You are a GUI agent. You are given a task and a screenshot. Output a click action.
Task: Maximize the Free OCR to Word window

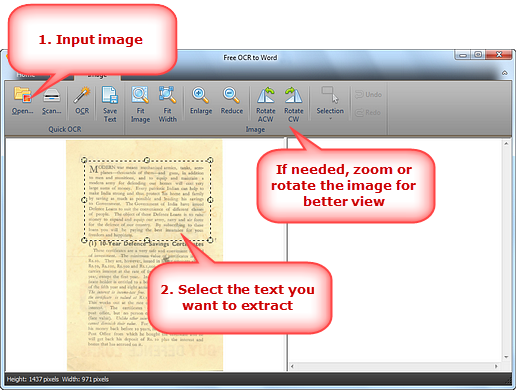(478, 55)
